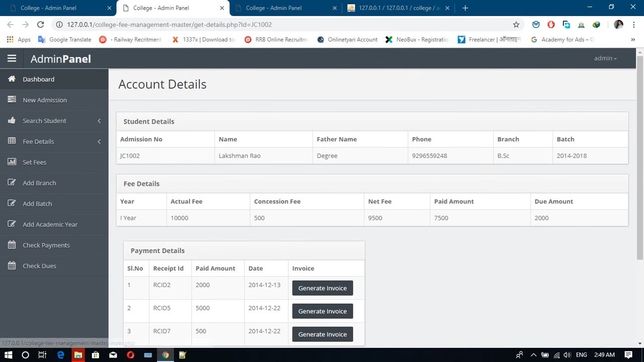The image size is (644, 362).
Task: Open a new browser tab
Action: pos(465,8)
